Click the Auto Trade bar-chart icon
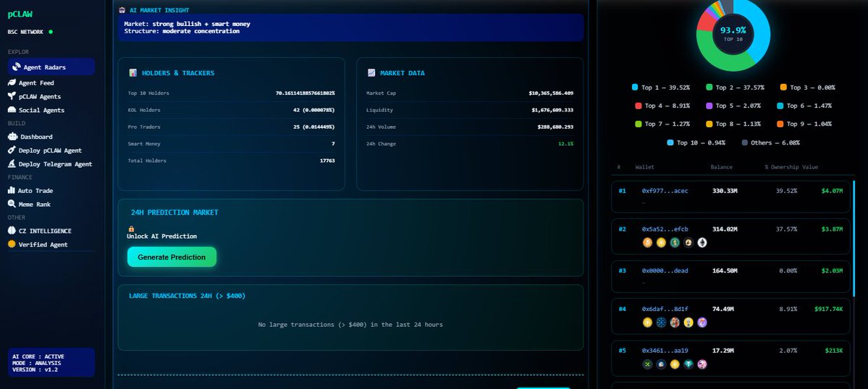This screenshot has width=868, height=389. 12,191
